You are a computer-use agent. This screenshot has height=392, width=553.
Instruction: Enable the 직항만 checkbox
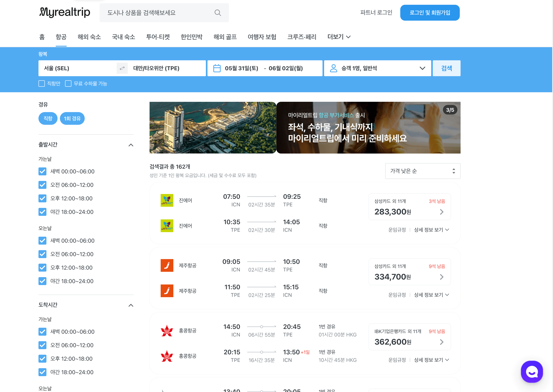tap(42, 84)
